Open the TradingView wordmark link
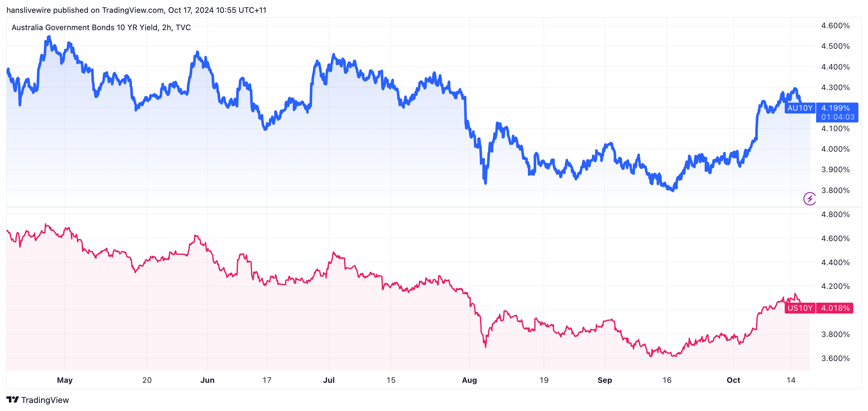The height and width of the screenshot is (411, 868). [x=45, y=400]
